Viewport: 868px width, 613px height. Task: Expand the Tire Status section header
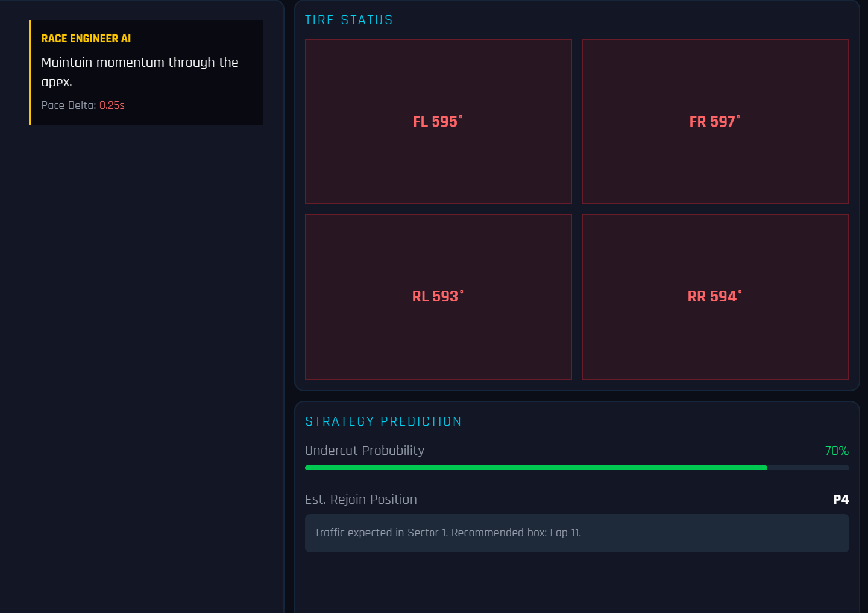click(x=349, y=19)
